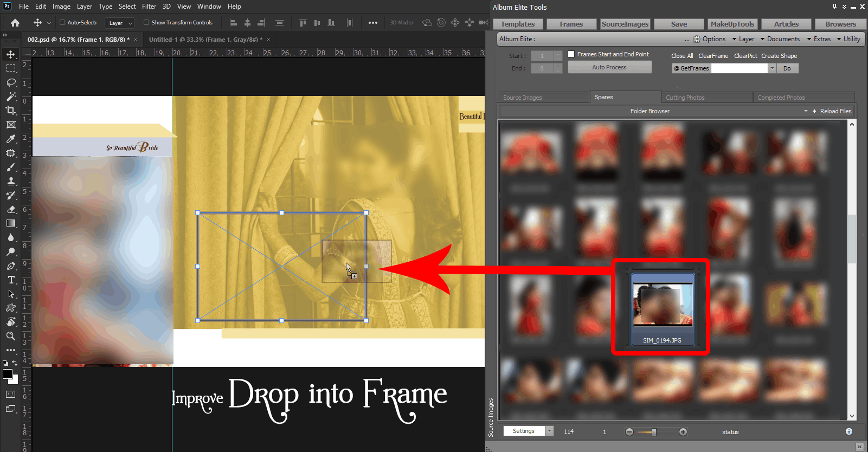
Task: Select the Magic Wand tool
Action: point(11,96)
